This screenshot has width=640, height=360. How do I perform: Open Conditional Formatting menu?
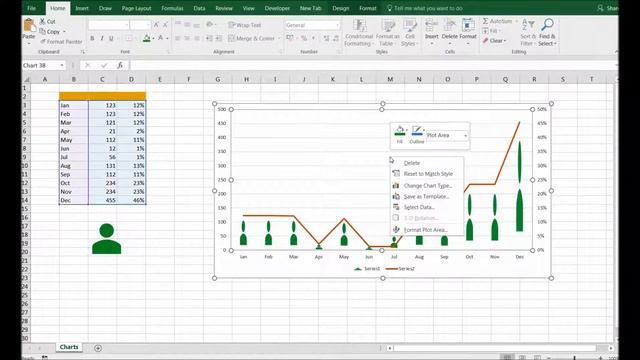pos(359,33)
